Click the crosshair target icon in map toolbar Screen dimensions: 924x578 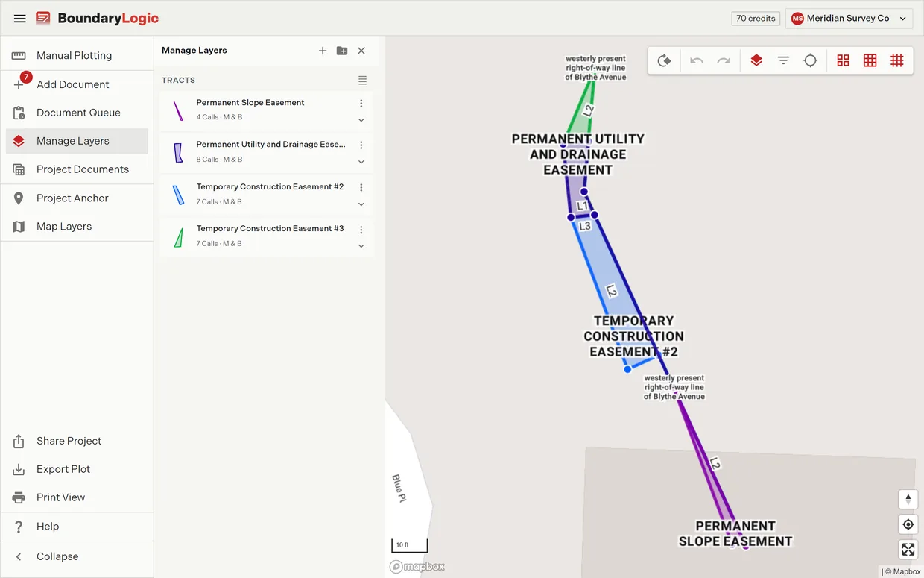(811, 61)
